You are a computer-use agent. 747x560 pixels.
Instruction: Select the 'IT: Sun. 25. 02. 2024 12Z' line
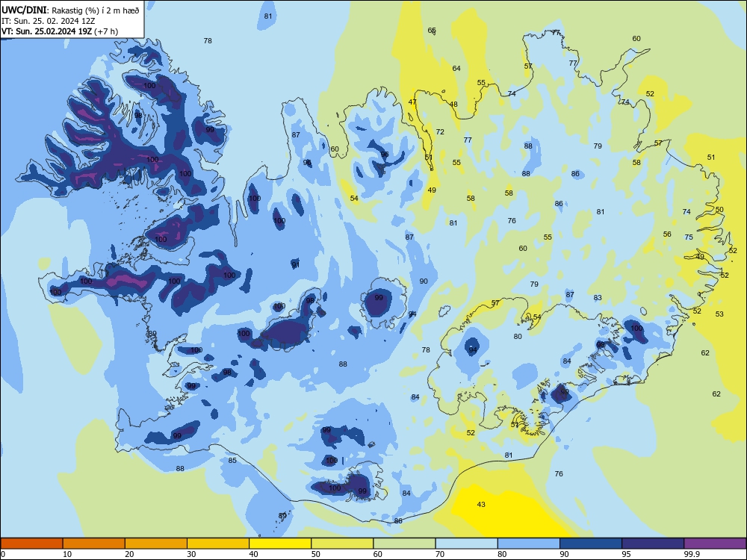[46, 21]
